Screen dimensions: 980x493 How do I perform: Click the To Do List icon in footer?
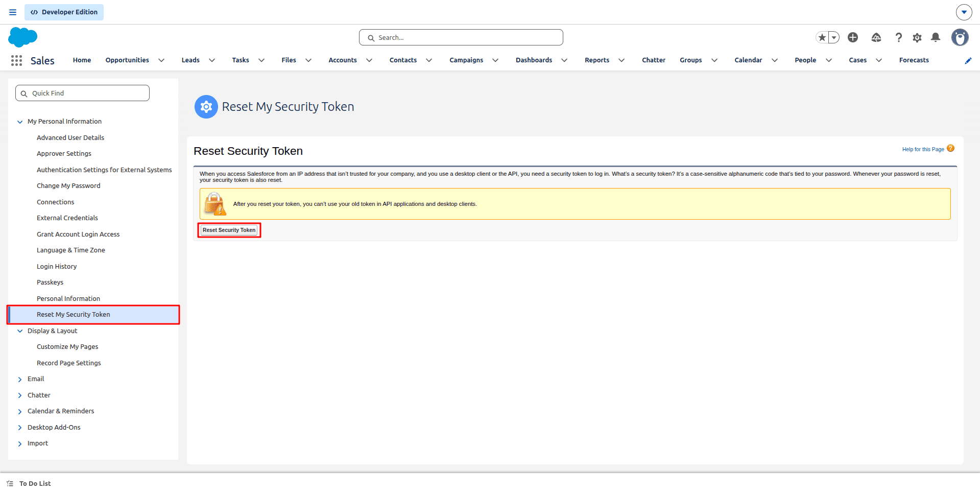coord(10,483)
